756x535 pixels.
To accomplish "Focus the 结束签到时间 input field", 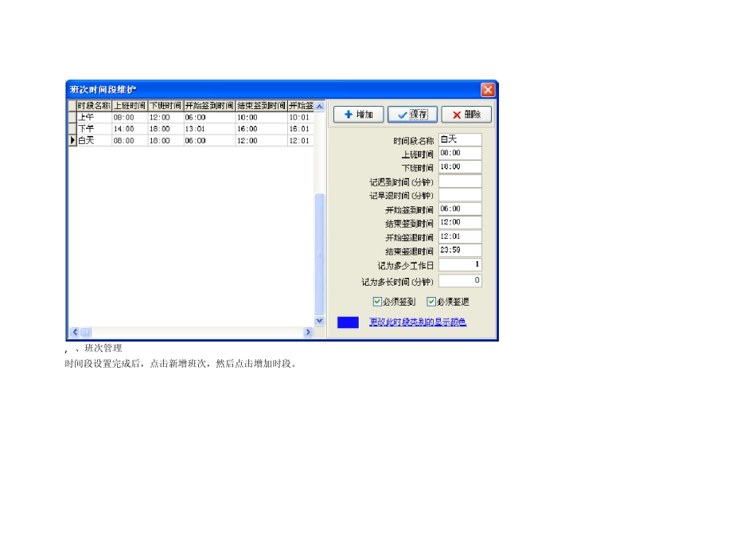I will pos(460,222).
